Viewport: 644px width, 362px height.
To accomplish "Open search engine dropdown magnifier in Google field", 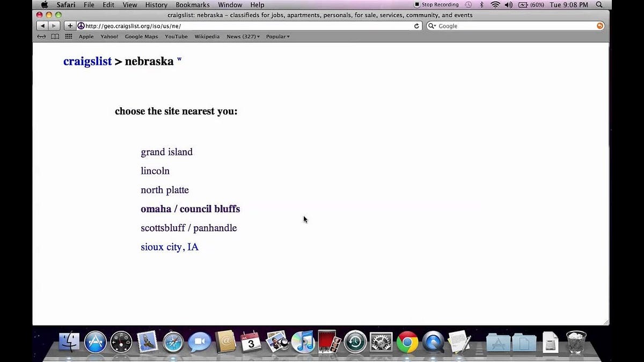I will pyautogui.click(x=432, y=26).
